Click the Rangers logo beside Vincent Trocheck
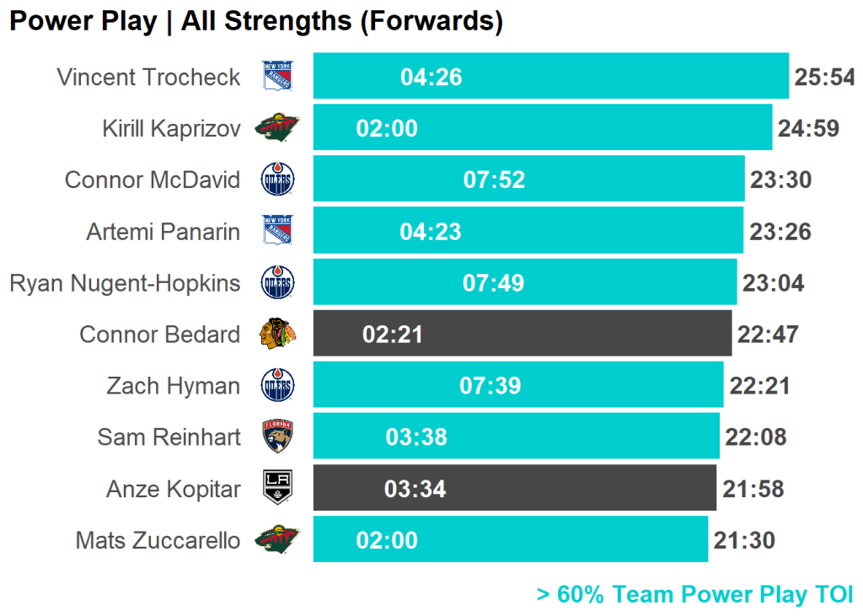Screen dimensions: 863x616 [x=277, y=77]
